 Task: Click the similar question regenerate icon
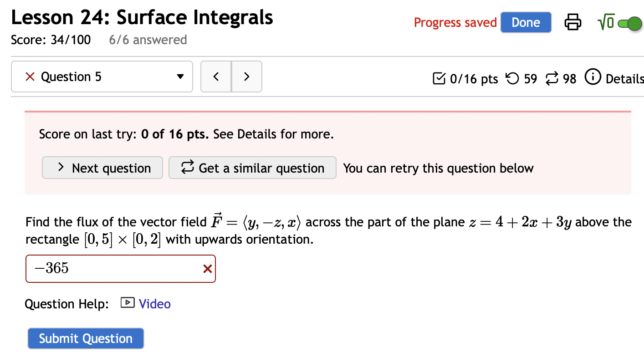pyautogui.click(x=551, y=78)
